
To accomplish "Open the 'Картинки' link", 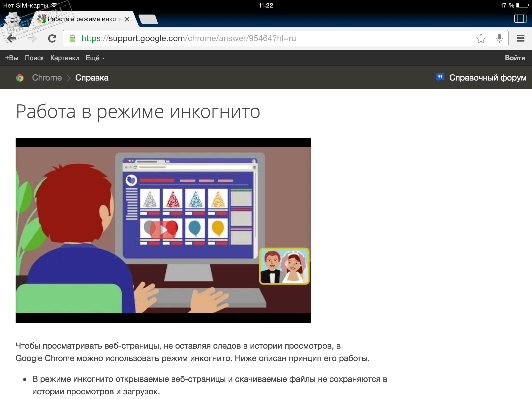I will point(64,58).
